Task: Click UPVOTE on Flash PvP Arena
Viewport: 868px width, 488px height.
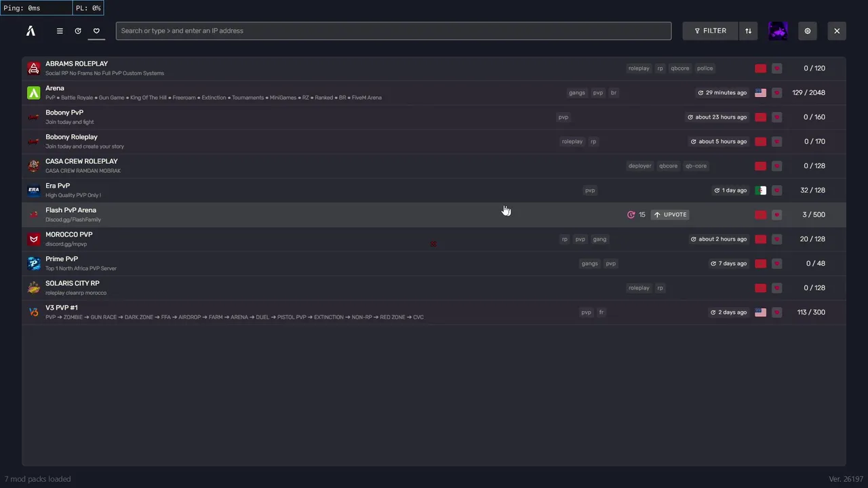Action: pyautogui.click(x=670, y=214)
